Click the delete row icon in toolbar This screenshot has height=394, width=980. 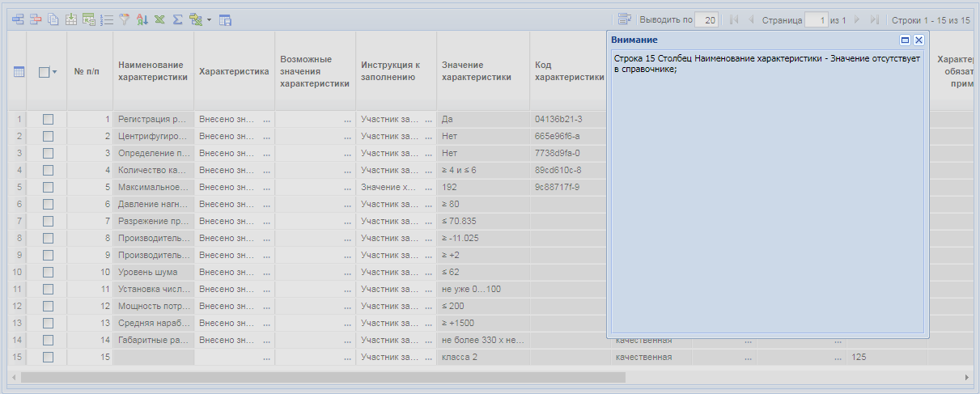pos(35,19)
